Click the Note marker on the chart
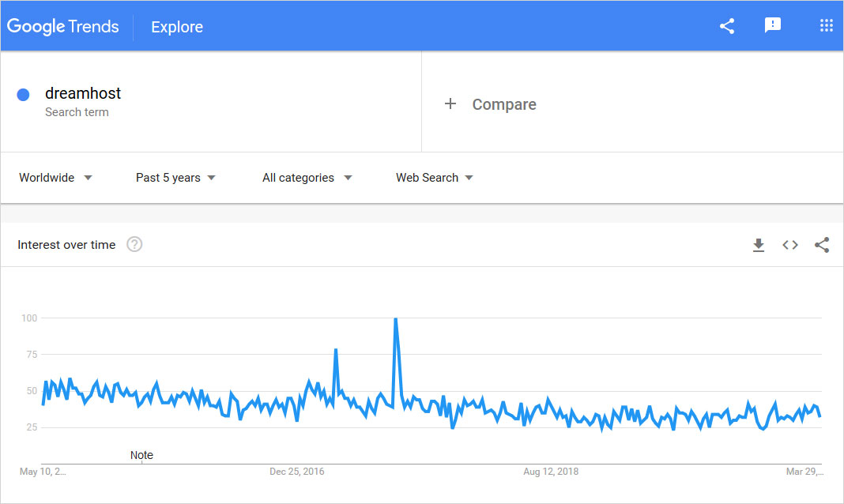The width and height of the screenshot is (844, 504). pos(141,455)
